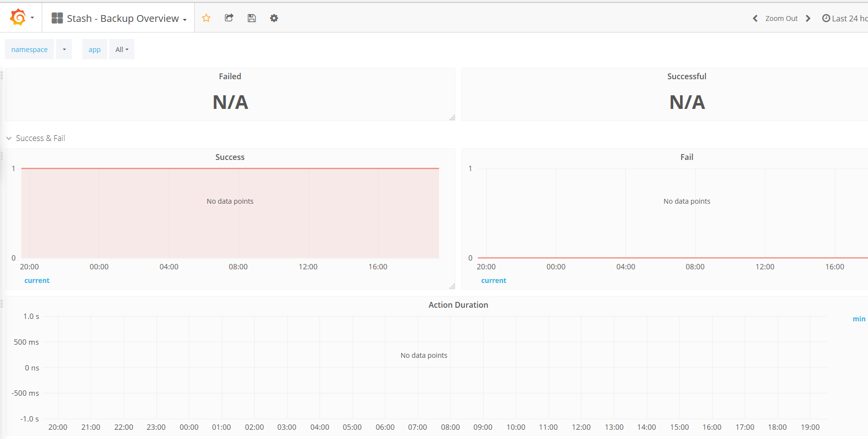Open the All dropdown for the app variable
Screen dimensions: 868x439
click(121, 49)
